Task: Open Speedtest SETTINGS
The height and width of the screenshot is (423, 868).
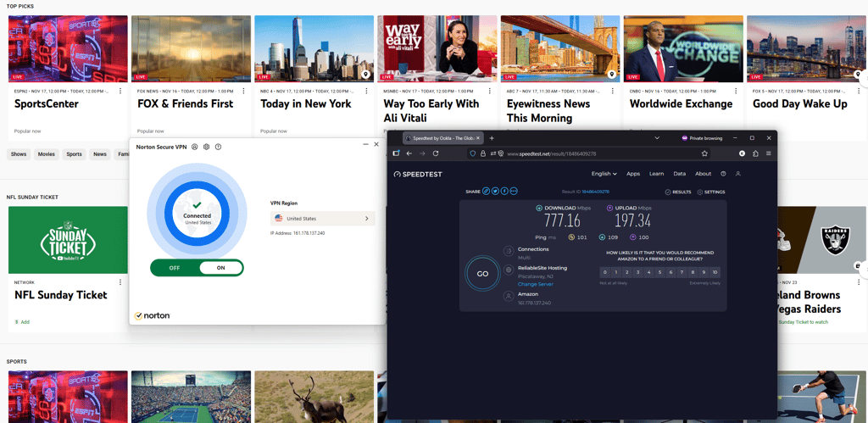Action: 711,192
